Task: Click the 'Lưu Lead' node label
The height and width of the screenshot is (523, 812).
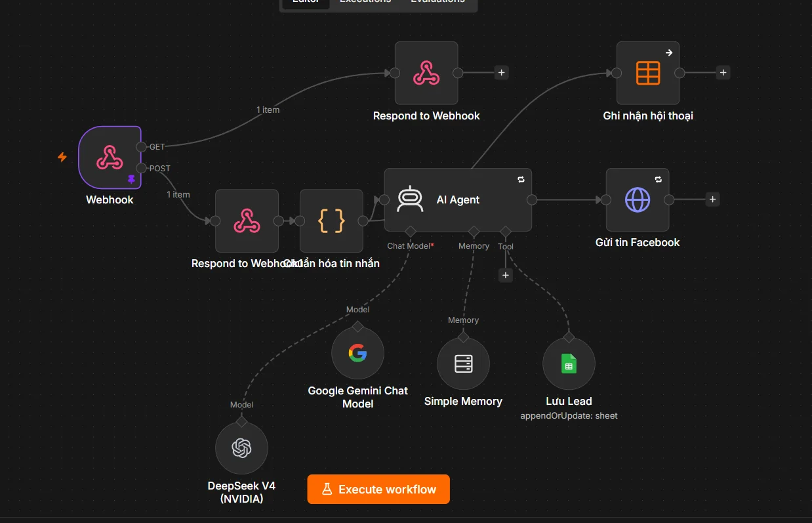Action: pyautogui.click(x=569, y=401)
